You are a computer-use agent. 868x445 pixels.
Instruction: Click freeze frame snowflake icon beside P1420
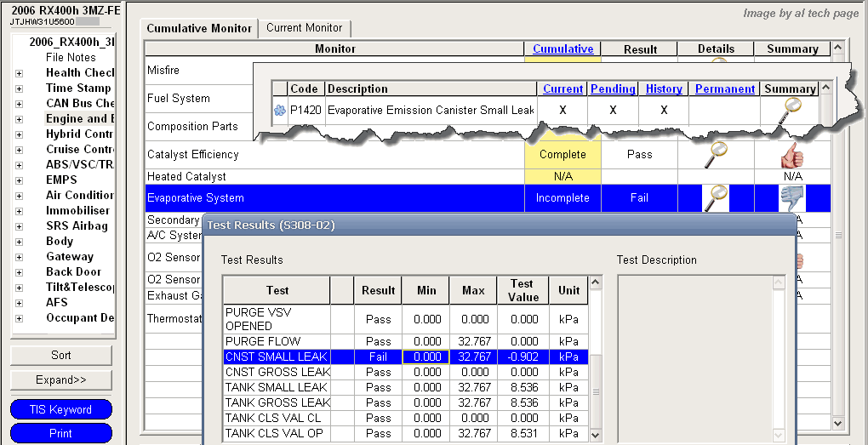278,110
